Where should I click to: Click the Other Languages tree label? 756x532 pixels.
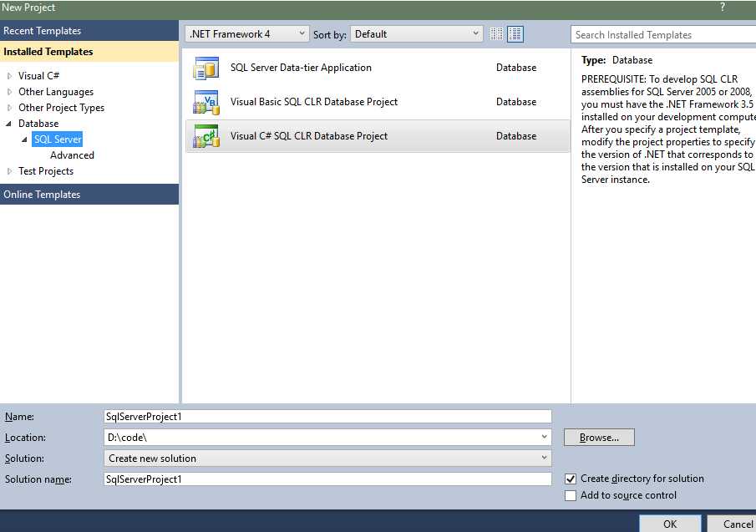[56, 92]
